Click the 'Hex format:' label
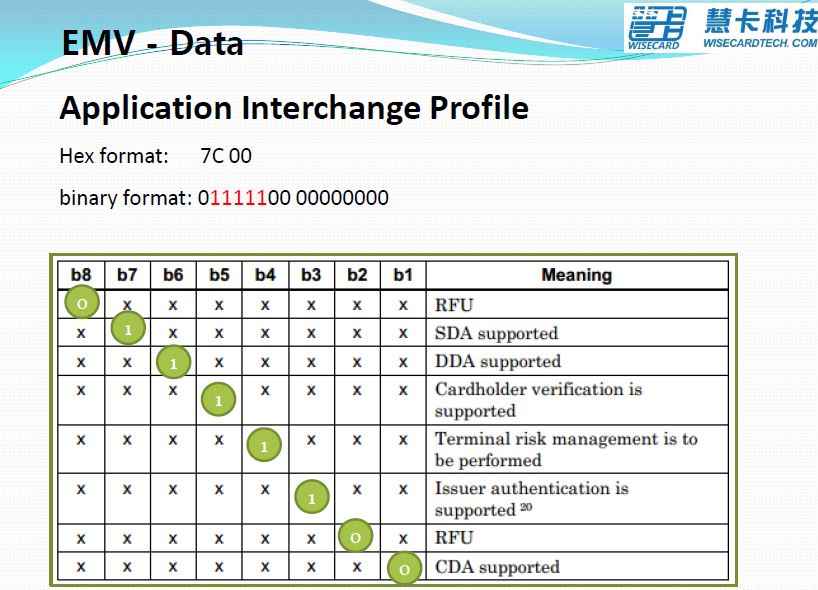This screenshot has width=818, height=590. click(114, 156)
